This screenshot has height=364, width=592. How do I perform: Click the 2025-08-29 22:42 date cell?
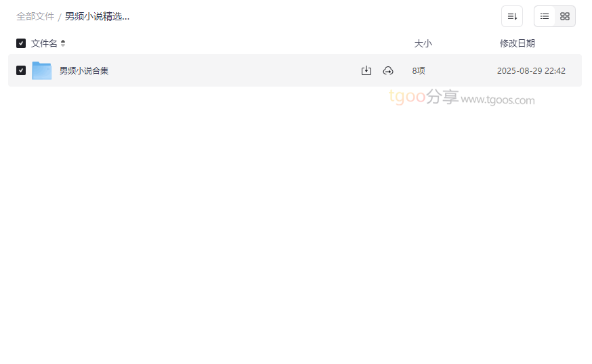(531, 70)
